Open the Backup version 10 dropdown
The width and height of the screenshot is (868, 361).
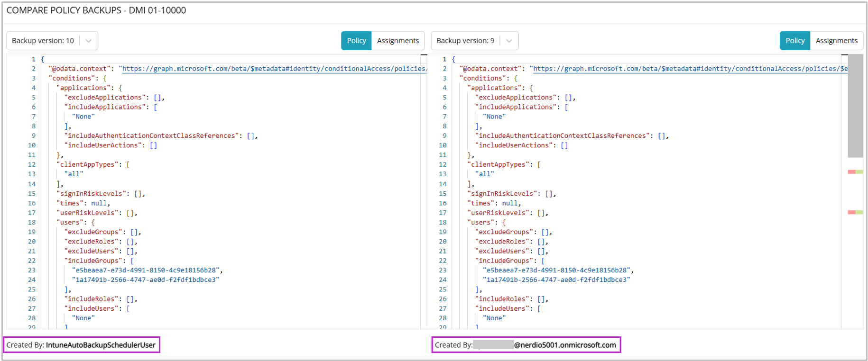click(x=44, y=41)
